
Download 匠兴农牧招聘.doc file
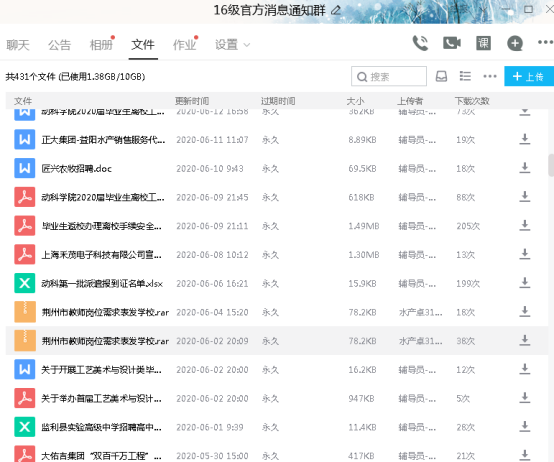tap(525, 168)
